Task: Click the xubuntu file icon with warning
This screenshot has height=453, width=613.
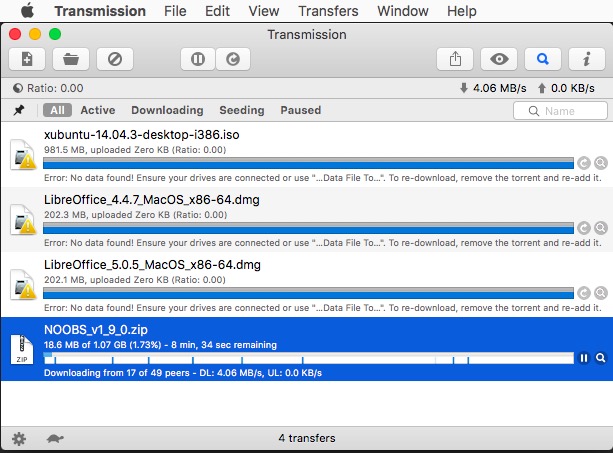Action: click(23, 155)
